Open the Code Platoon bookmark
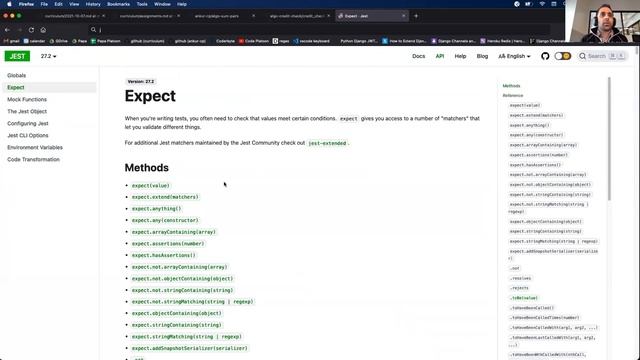The image size is (640, 360). click(x=253, y=41)
